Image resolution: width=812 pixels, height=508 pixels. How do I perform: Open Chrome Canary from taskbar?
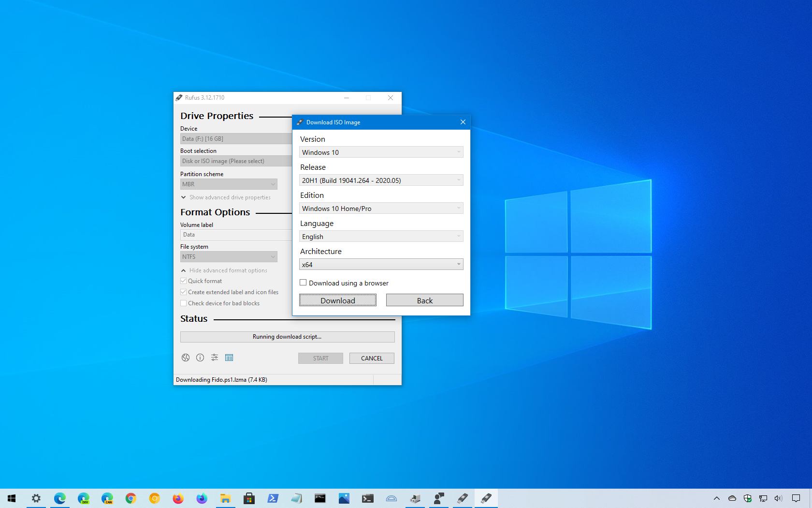pos(154,498)
